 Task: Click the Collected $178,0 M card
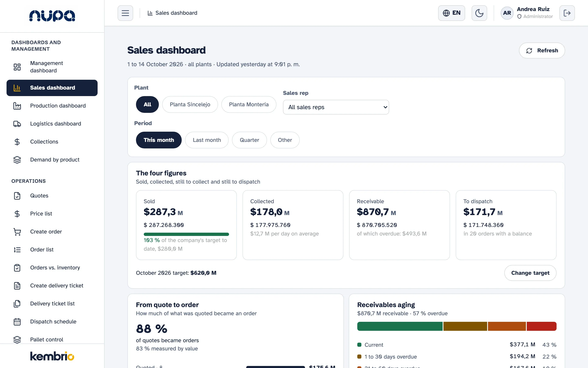pyautogui.click(x=293, y=225)
